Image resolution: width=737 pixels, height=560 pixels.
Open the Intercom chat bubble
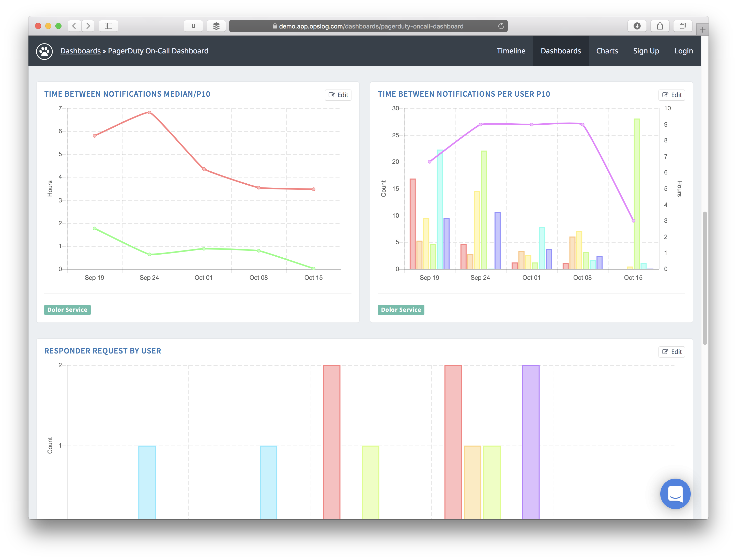point(675,494)
